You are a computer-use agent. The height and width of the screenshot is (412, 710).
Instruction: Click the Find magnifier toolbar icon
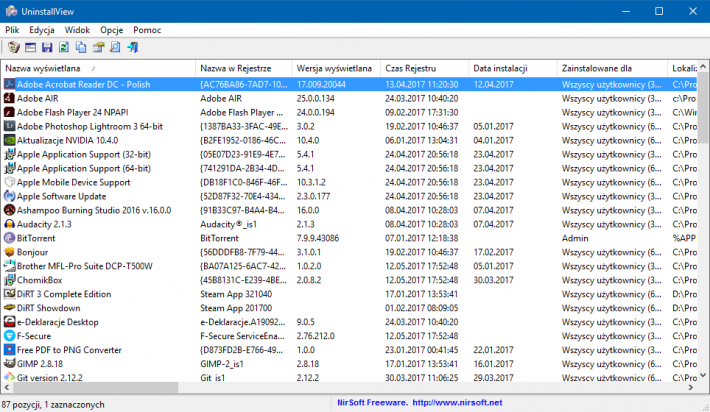coord(115,47)
